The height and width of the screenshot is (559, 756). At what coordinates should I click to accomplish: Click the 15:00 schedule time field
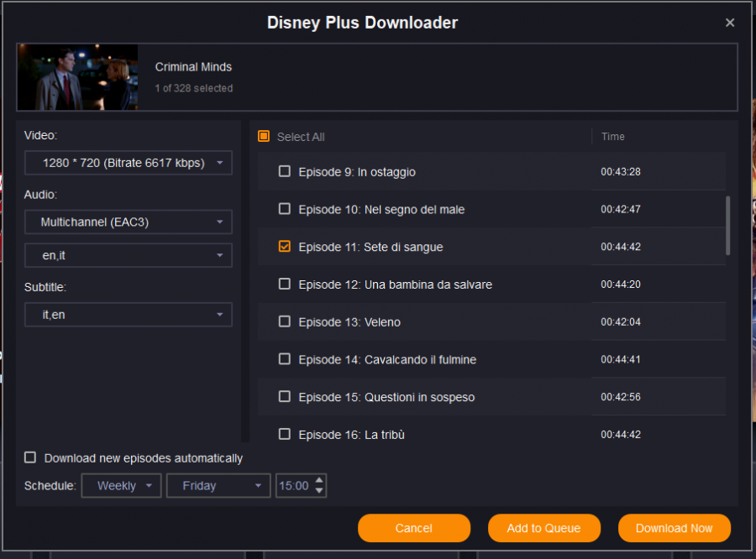[x=293, y=485]
